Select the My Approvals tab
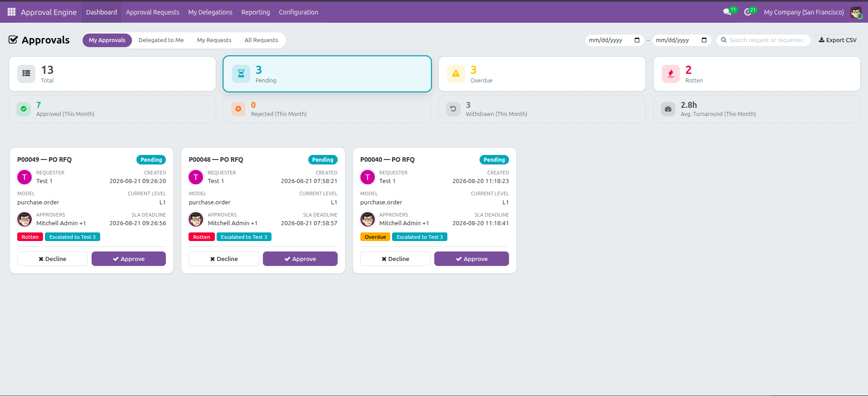Image resolution: width=868 pixels, height=396 pixels. click(x=107, y=40)
